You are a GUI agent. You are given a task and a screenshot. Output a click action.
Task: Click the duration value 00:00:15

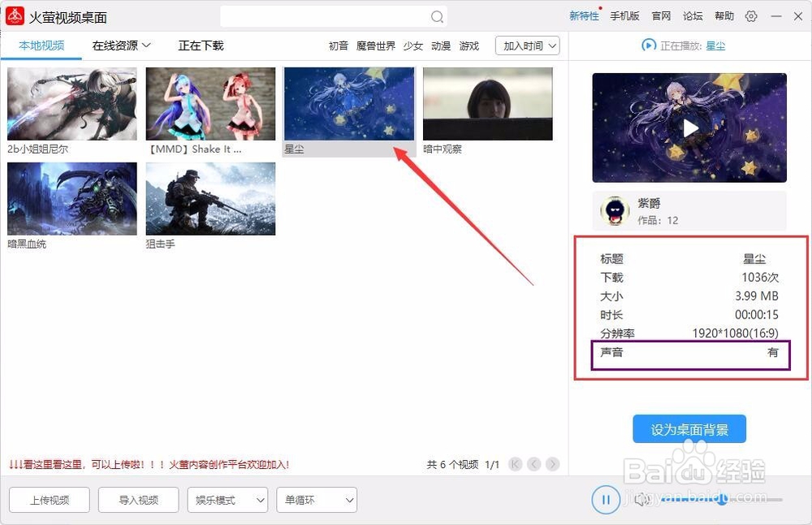pyautogui.click(x=757, y=315)
